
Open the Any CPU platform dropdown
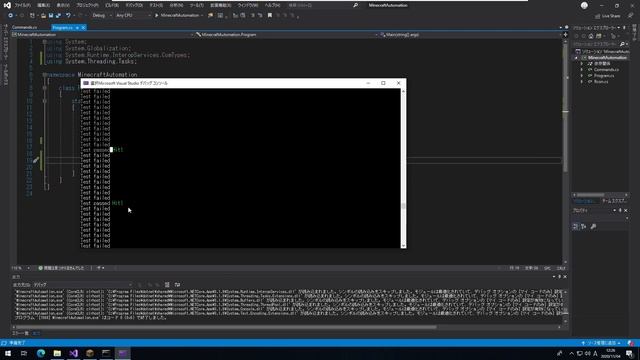pyautogui.click(x=133, y=16)
